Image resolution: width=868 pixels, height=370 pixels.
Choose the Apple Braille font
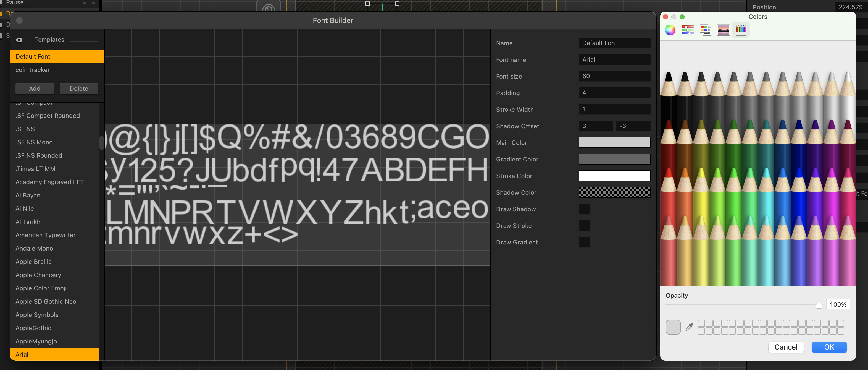(x=55, y=262)
